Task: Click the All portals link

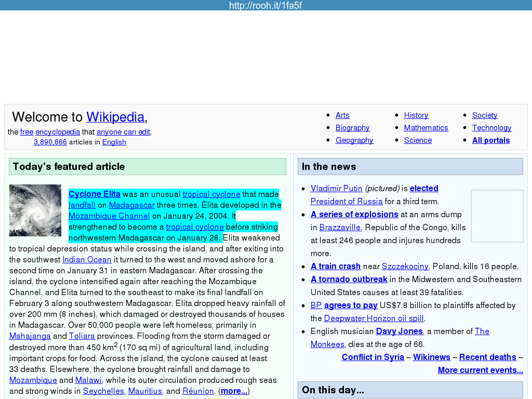Action: 491,140
